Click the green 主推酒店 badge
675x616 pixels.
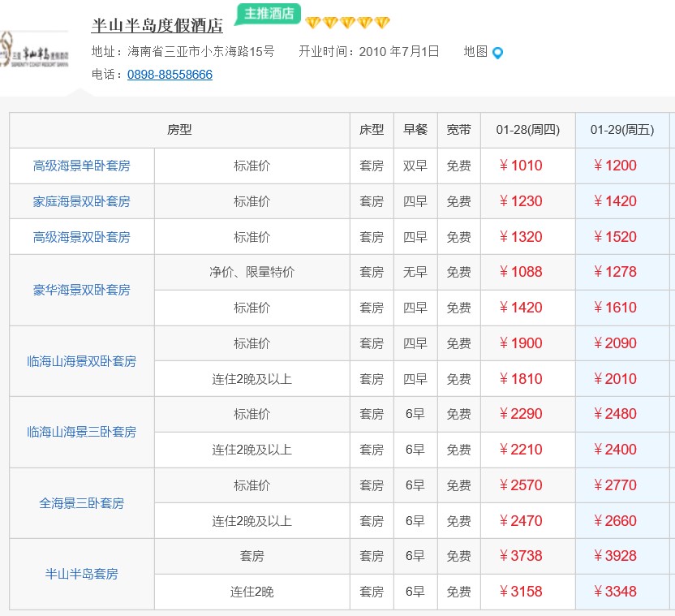pos(269,14)
